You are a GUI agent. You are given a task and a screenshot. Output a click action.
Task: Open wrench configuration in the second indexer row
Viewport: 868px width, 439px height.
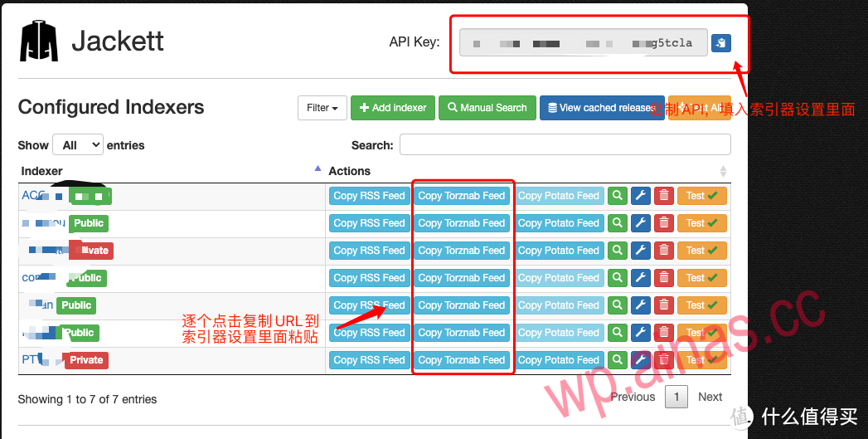pos(641,223)
